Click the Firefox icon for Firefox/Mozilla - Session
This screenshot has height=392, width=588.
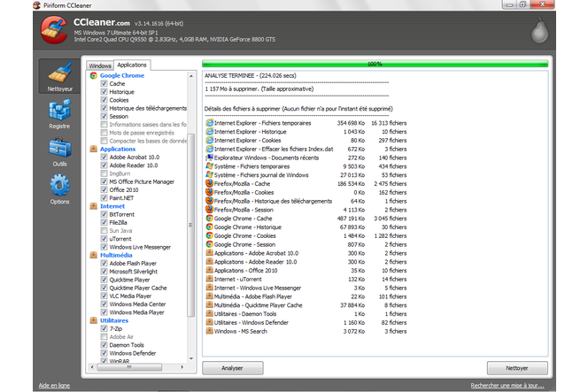click(x=210, y=210)
